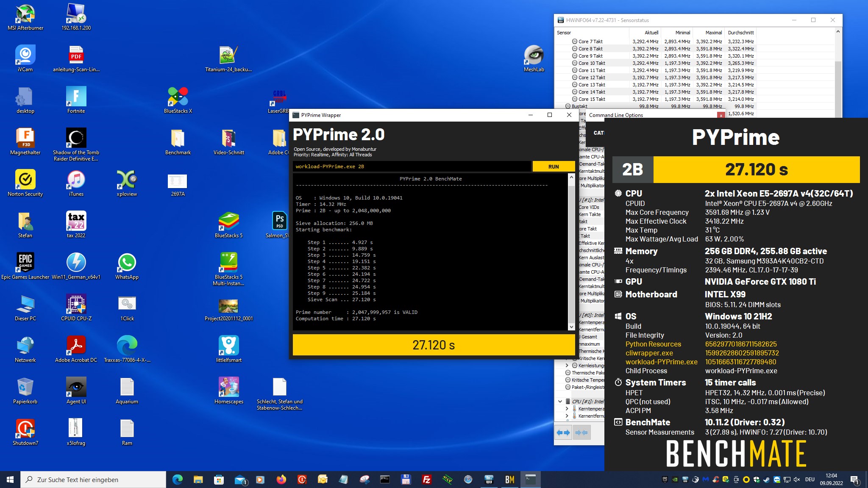Open the MeshLab desktop icon

pyautogui.click(x=534, y=58)
